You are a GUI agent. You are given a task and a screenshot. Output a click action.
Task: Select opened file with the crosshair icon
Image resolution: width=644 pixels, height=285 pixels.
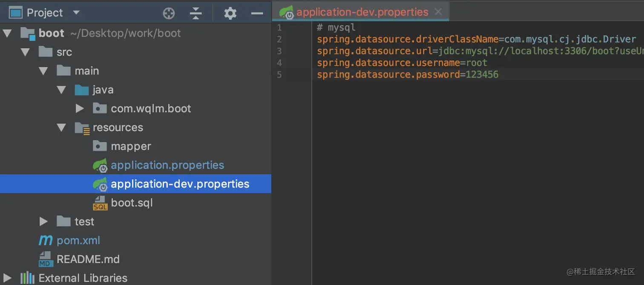(169, 13)
